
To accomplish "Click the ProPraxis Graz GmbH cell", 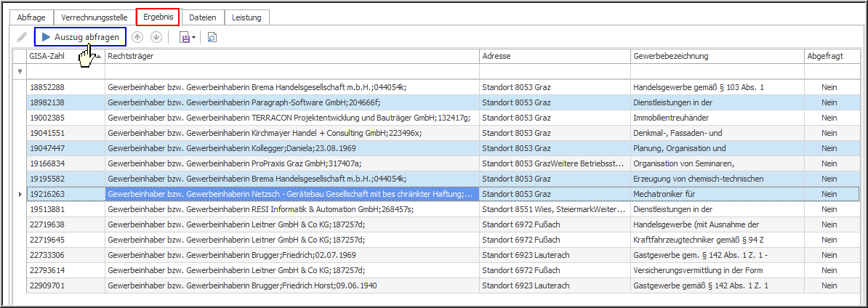I will coord(292,163).
